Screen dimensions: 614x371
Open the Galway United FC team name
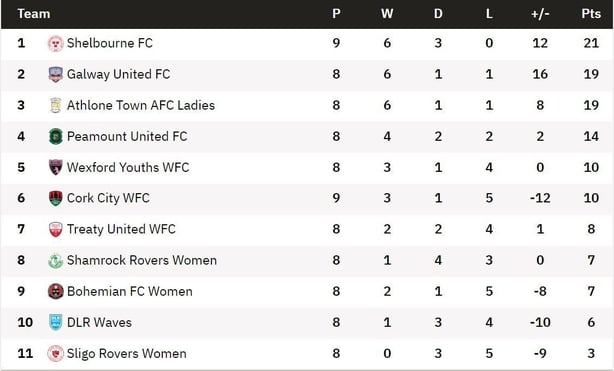(x=118, y=74)
